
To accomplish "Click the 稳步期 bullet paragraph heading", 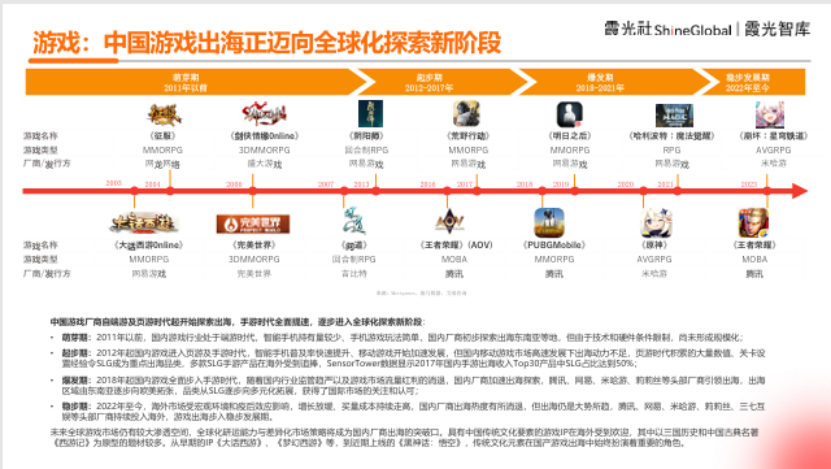I will tap(76, 407).
